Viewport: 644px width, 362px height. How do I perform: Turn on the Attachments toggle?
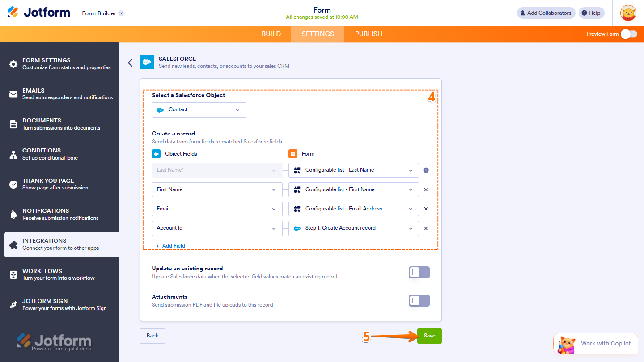[419, 300]
